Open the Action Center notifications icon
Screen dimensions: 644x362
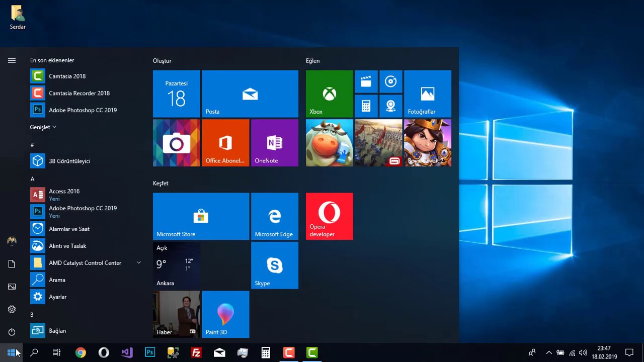[629, 352]
